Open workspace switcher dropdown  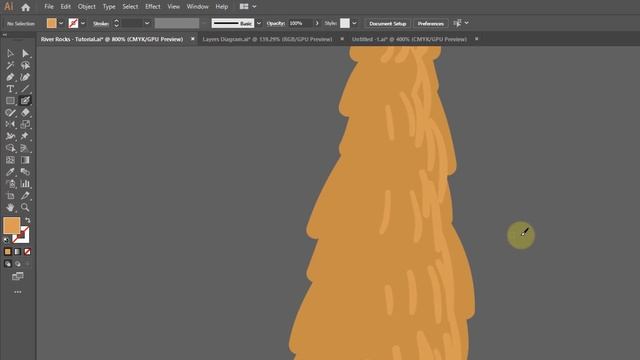254,7
